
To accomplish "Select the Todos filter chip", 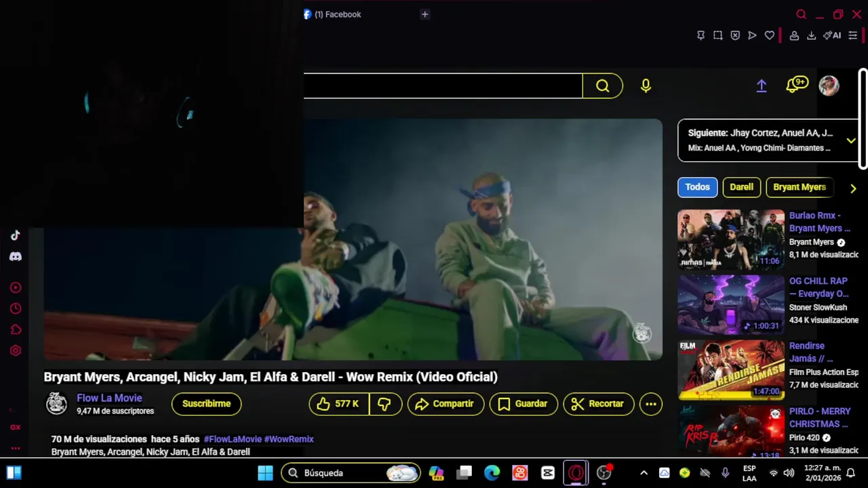I will pos(697,187).
